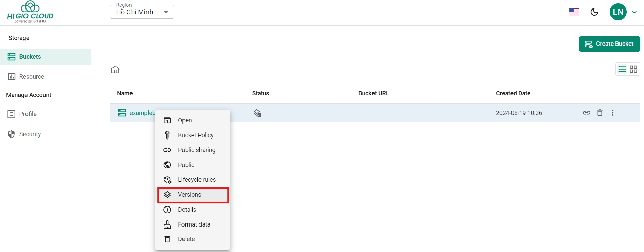Screen dimensions: 644x252
Task: Select Versions from the context menu
Action: pos(193,195)
